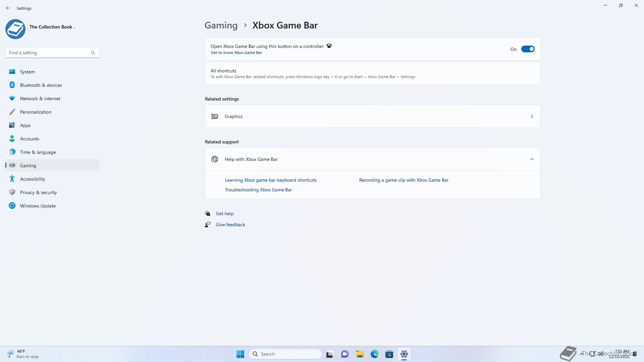
Task: Click the Settings gear in taskbar
Action: tap(404, 354)
